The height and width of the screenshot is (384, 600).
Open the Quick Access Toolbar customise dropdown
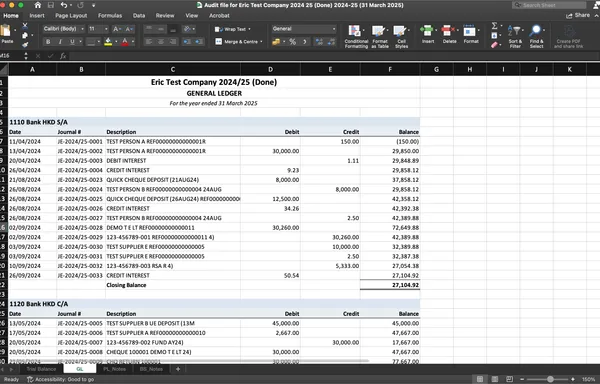(x=93, y=5)
